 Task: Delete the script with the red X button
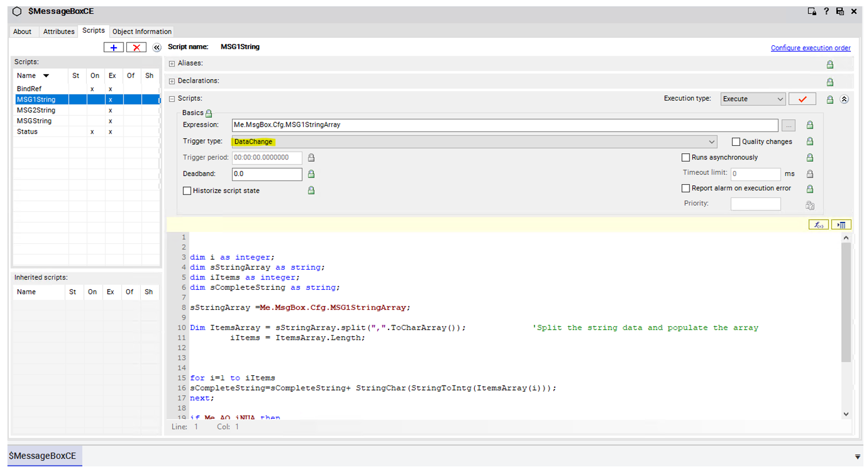coord(136,48)
